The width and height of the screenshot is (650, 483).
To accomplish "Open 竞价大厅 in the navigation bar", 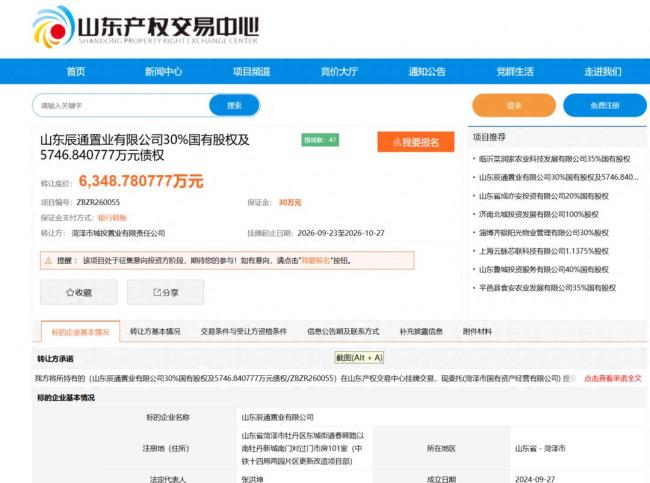I will [339, 72].
